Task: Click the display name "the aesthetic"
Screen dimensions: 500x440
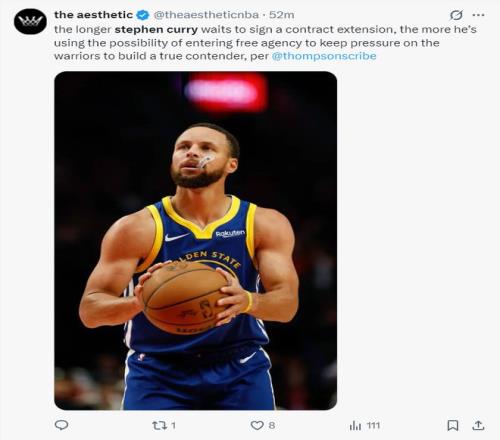Action: 93,15
